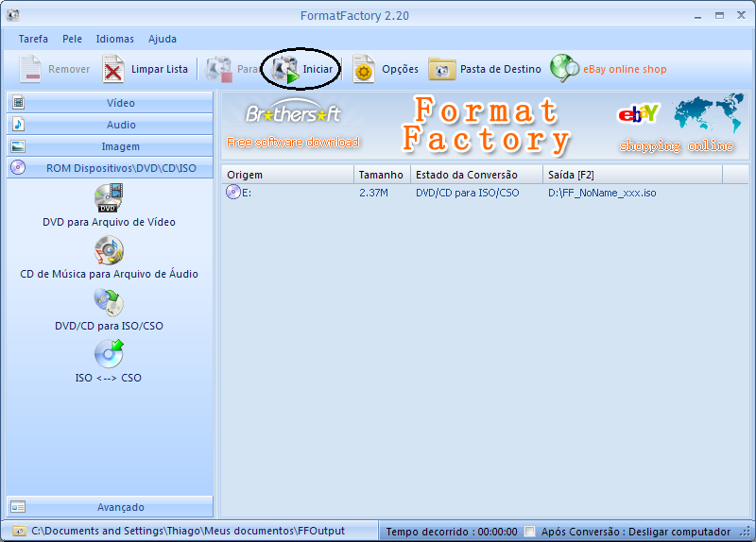Collapse the ROM Dispositivos\DVD\CD\ISO panel

coord(110,168)
